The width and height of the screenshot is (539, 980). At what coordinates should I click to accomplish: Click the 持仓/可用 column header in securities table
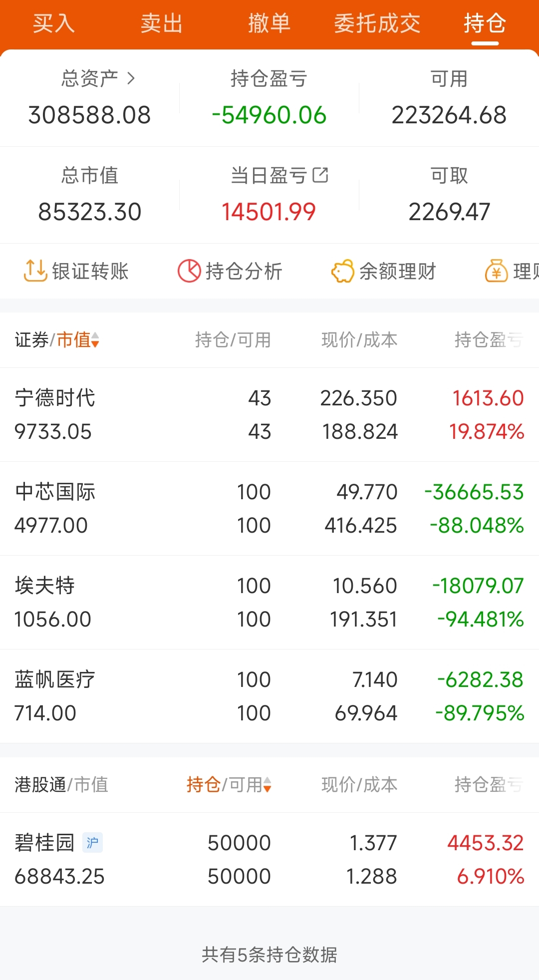click(x=233, y=340)
